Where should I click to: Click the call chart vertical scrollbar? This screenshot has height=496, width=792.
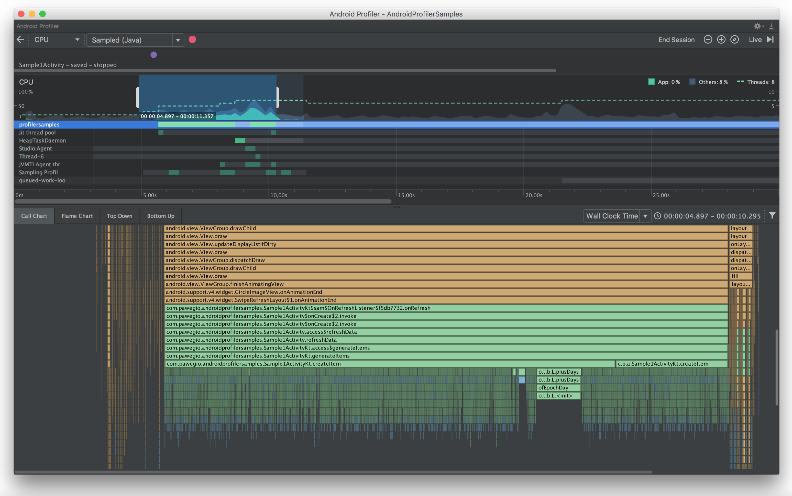(777, 367)
